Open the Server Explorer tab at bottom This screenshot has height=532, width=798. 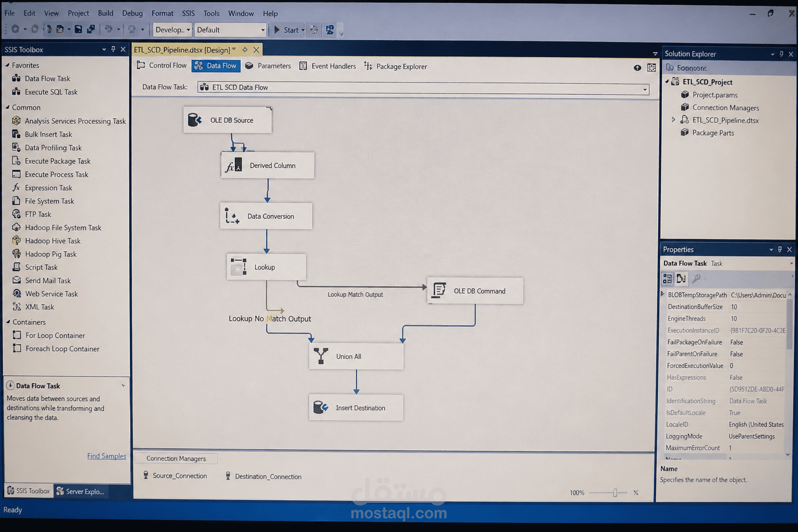click(x=81, y=491)
